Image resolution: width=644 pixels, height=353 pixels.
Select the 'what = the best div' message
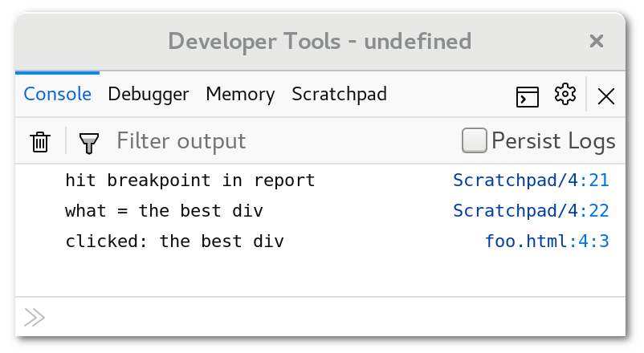[164, 211]
